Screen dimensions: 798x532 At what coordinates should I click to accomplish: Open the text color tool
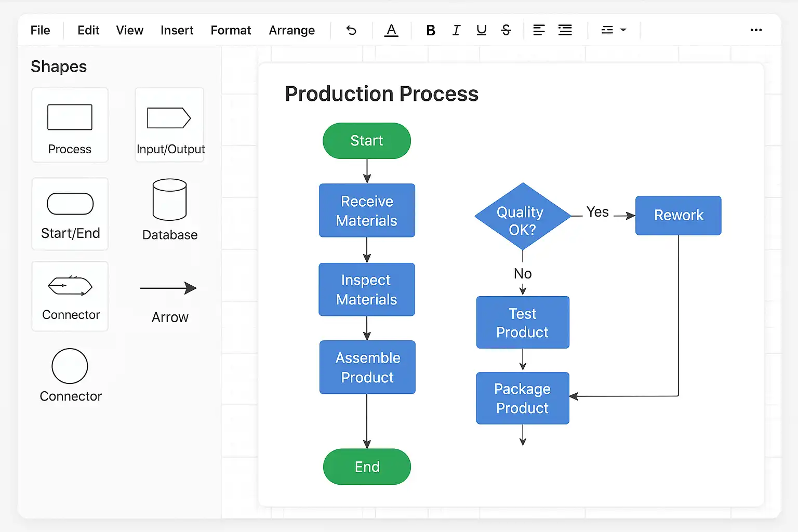[391, 31]
